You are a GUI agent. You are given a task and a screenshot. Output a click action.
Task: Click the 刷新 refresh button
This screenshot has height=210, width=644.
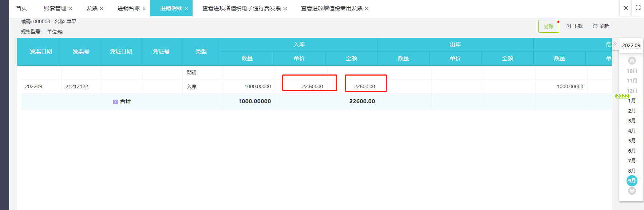point(601,26)
